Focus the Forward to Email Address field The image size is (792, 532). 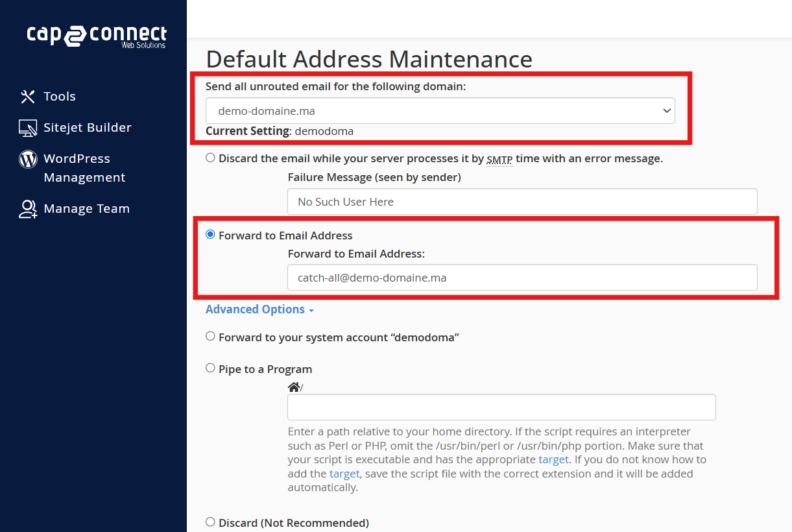pos(522,278)
